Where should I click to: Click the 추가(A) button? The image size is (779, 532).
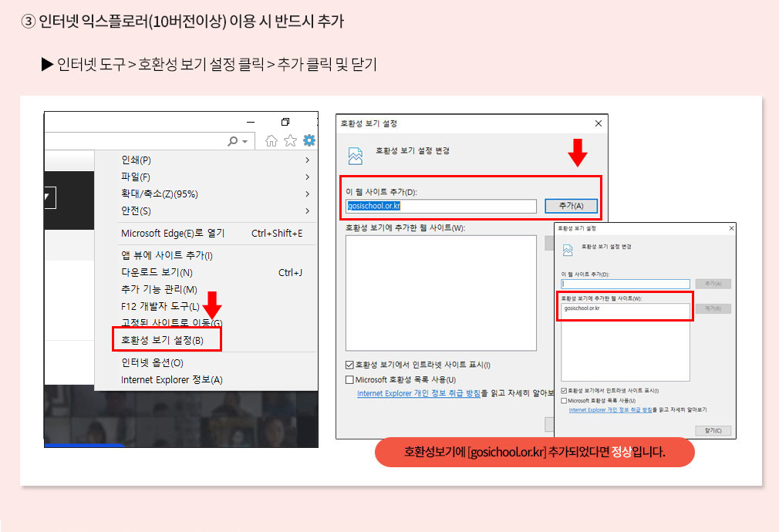tap(571, 206)
